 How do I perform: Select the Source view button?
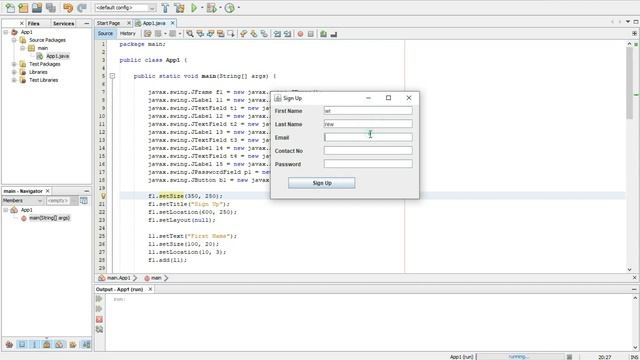pyautogui.click(x=105, y=33)
